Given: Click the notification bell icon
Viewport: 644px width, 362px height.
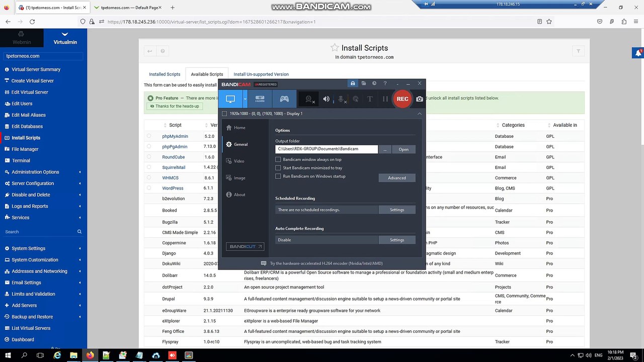Looking at the screenshot, I should 638,52.
